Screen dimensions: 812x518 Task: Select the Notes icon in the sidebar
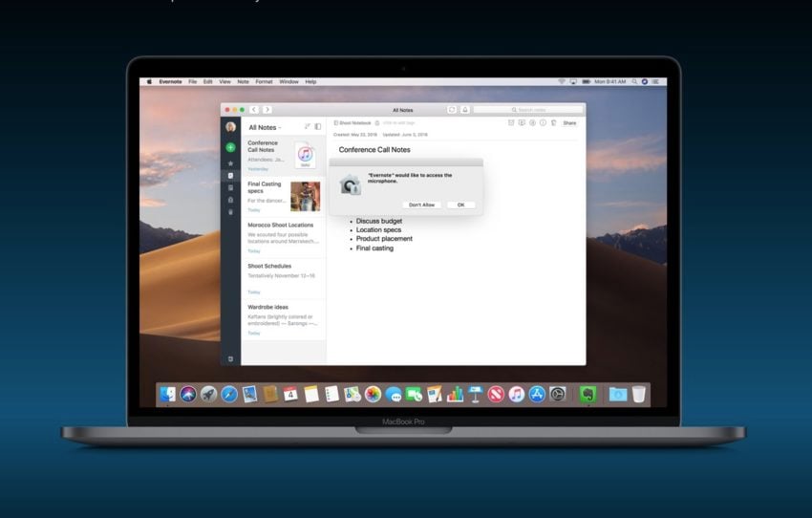pos(230,176)
